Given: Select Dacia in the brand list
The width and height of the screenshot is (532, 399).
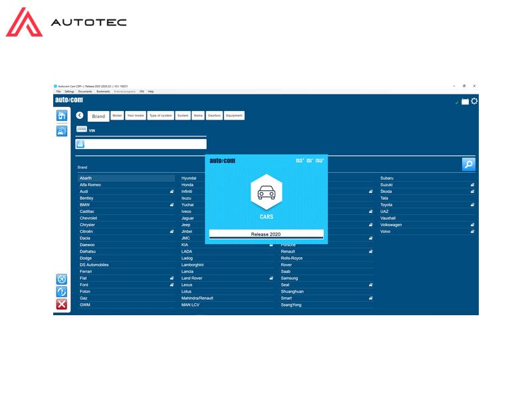Looking at the screenshot, I should point(126,238).
